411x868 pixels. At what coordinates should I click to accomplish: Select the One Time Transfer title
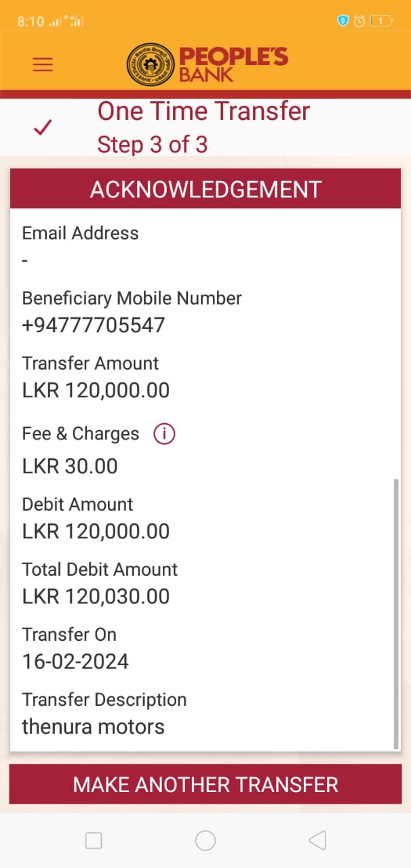(x=203, y=111)
